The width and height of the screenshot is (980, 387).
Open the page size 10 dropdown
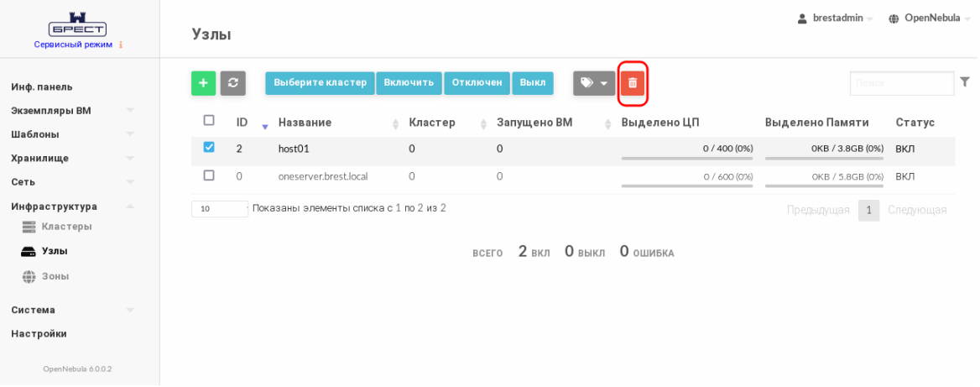click(x=220, y=209)
